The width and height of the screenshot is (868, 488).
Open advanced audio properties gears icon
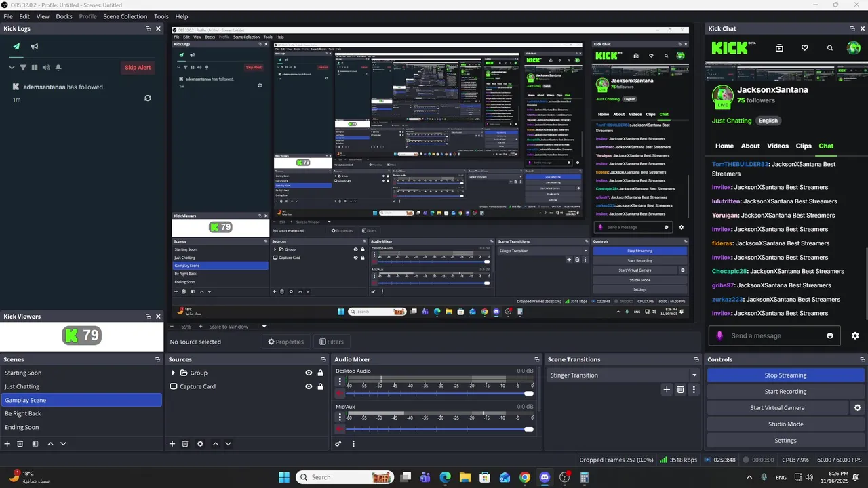(x=338, y=444)
